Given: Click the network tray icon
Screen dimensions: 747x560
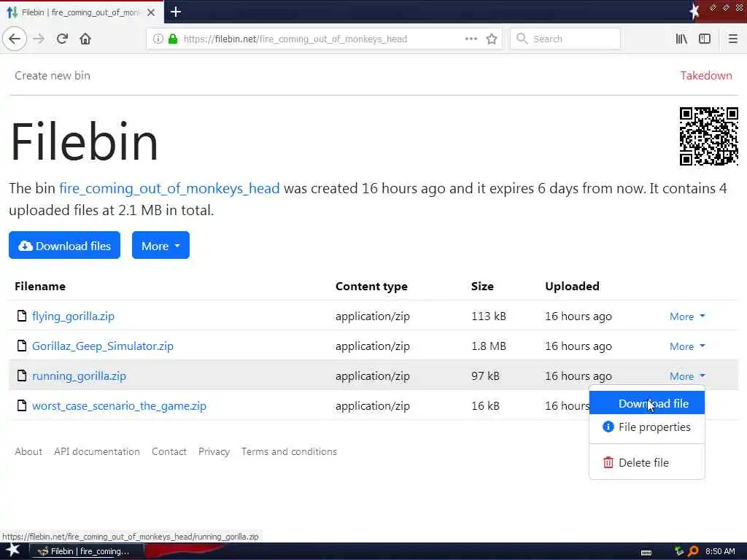Looking at the screenshot, I should (679, 551).
